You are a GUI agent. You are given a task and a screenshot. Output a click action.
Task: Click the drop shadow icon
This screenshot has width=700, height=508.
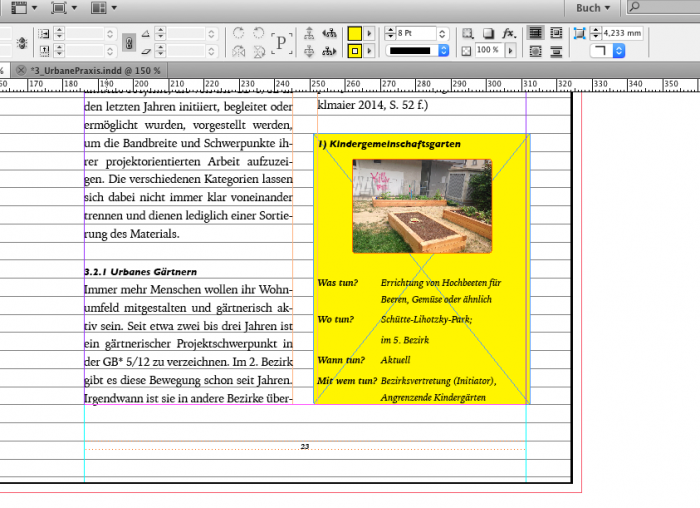tap(488, 33)
